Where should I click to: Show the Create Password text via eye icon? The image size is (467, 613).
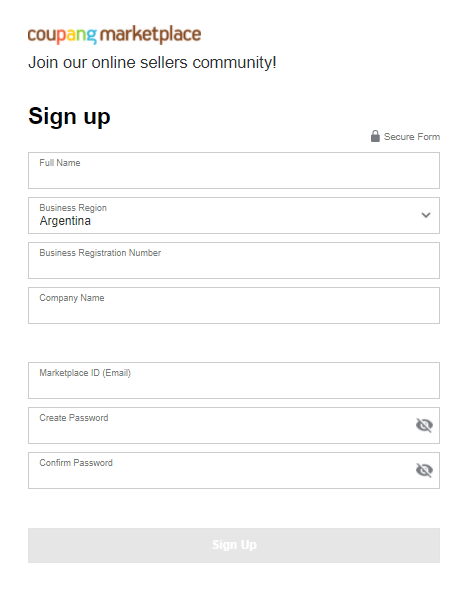[424, 425]
